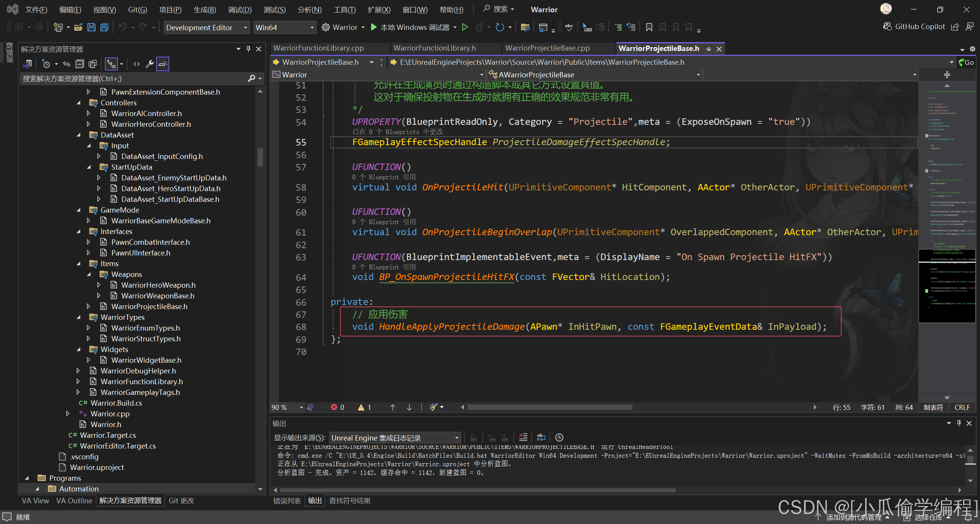Click the Save All toolbar icon
The image size is (980, 524).
(104, 27)
